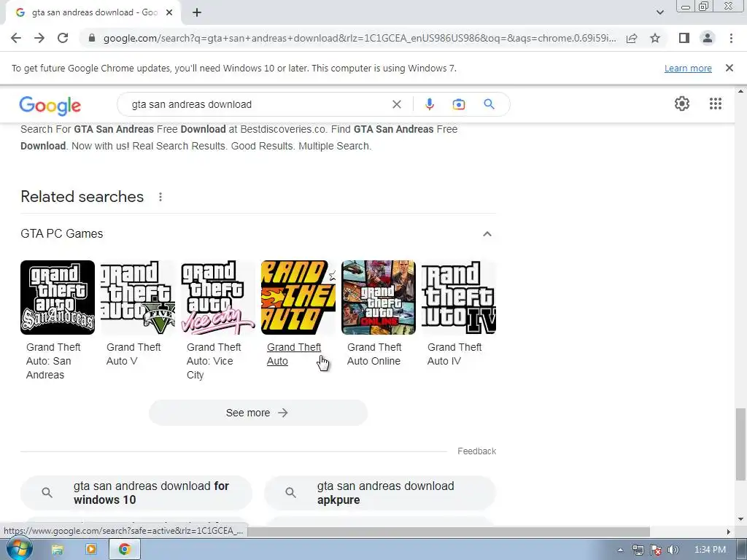
Task: Open volume control in system tray
Action: 673,550
